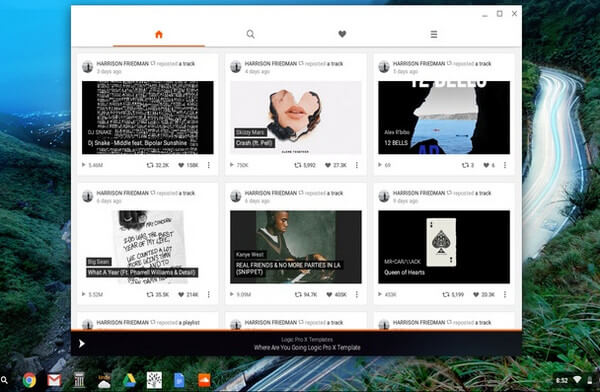Viewport: 600px width, 392px height.
Task: Click the 'Crash (ft. Pell)' title
Action: (254, 143)
